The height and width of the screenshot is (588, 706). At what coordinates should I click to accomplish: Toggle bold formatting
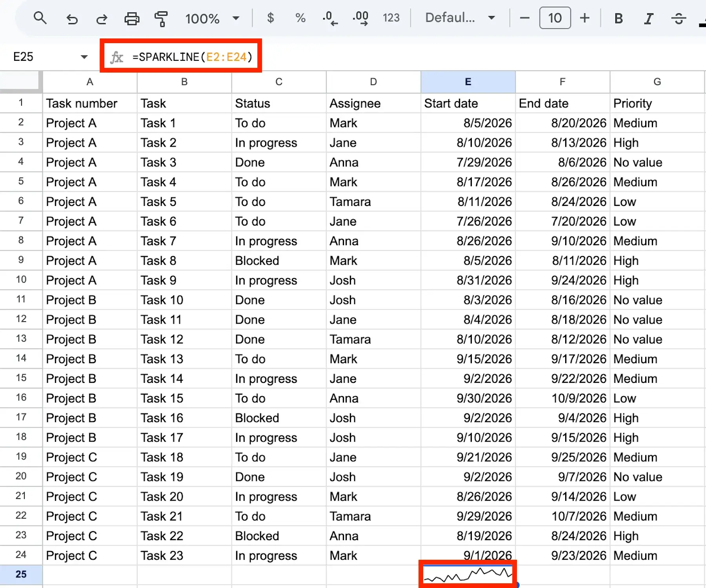tap(619, 18)
